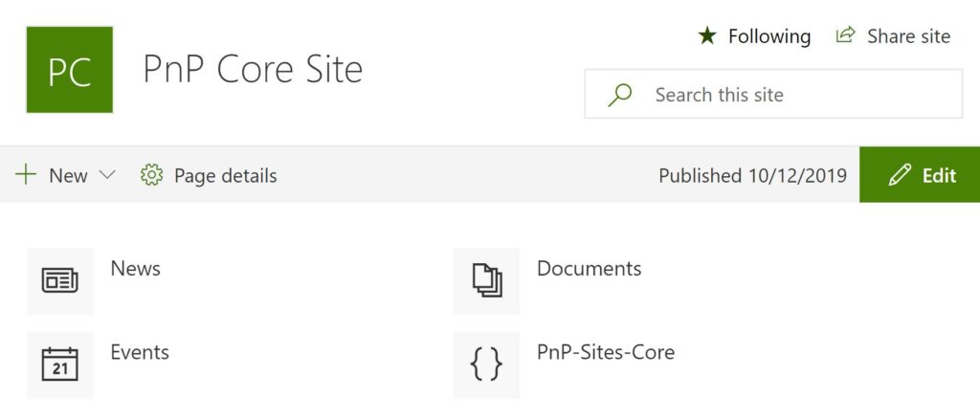Image resolution: width=980 pixels, height=420 pixels.
Task: Open Page details from command bar
Action: 225,176
